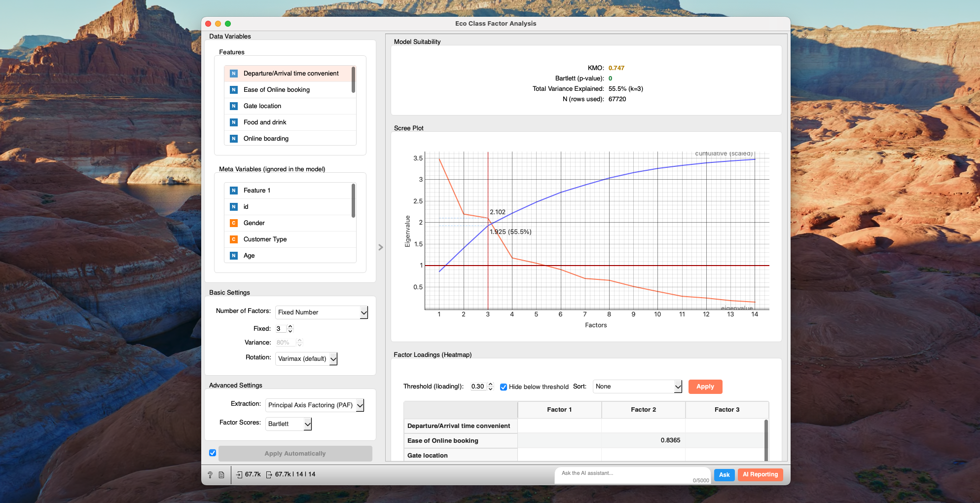Click the numeric icon beside Gate location
This screenshot has width=980, height=503.
point(234,106)
